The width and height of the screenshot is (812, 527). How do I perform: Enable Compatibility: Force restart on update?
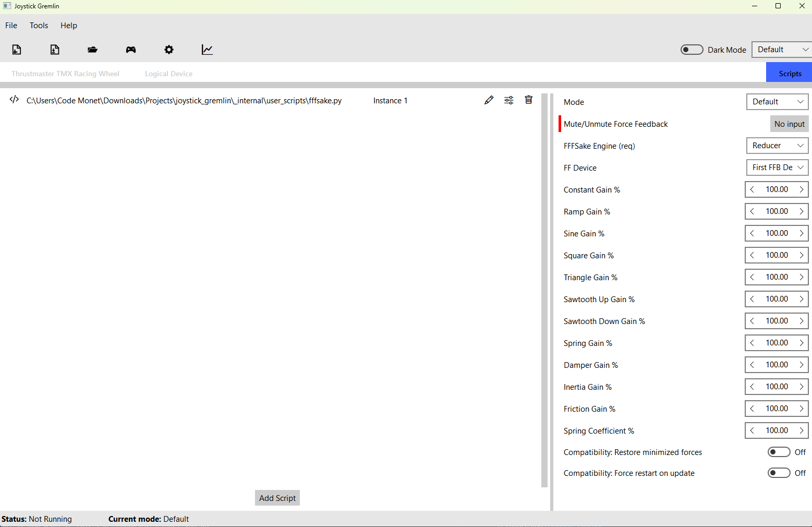(779, 473)
